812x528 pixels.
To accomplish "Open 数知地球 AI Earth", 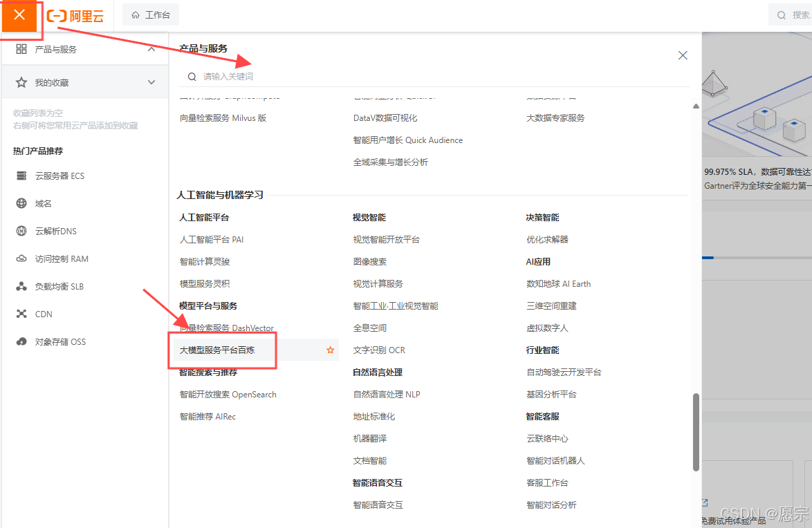I will pyautogui.click(x=558, y=283).
